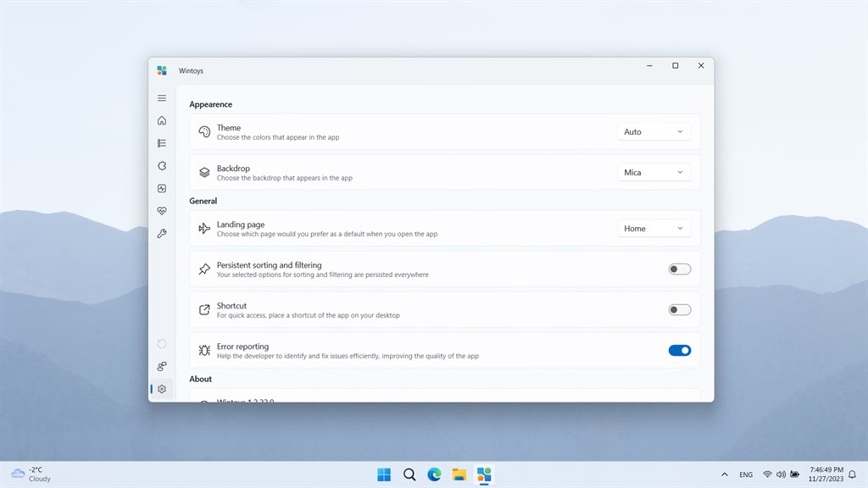Click the Backdrop layers icon
Screen dimensions: 868x488
tap(204, 173)
